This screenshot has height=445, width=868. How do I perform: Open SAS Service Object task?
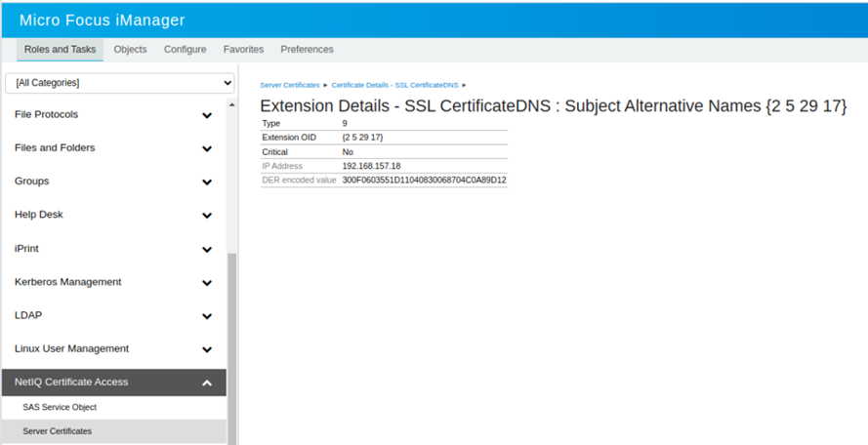(60, 407)
